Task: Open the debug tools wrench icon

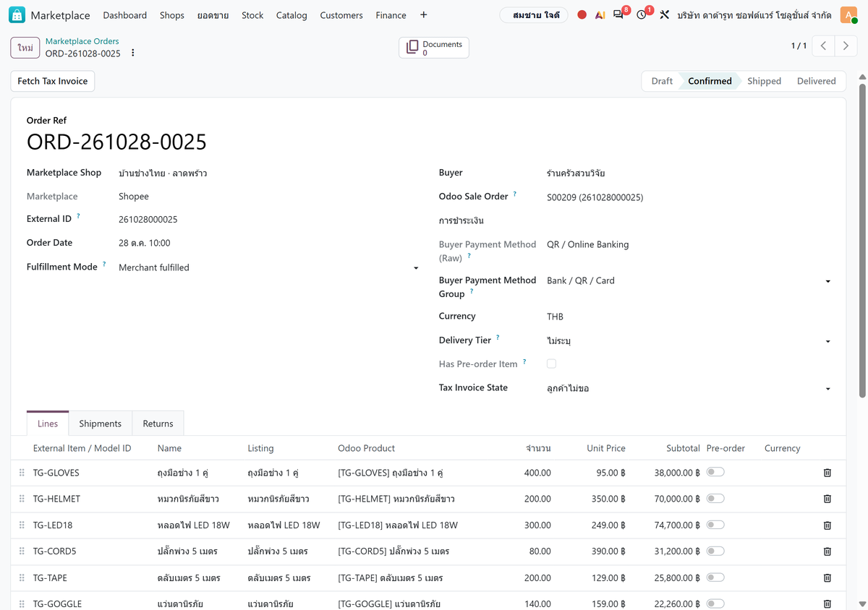Action: pos(664,14)
